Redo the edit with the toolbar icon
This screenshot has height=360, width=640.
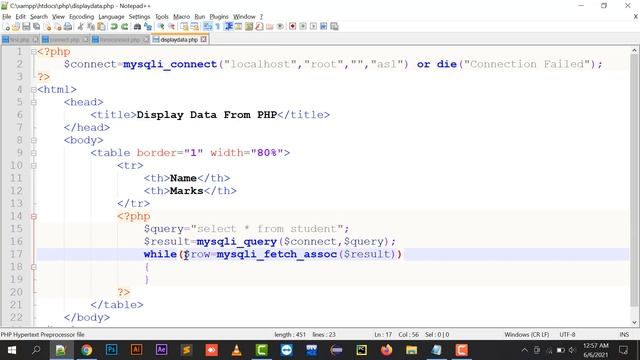[124, 27]
